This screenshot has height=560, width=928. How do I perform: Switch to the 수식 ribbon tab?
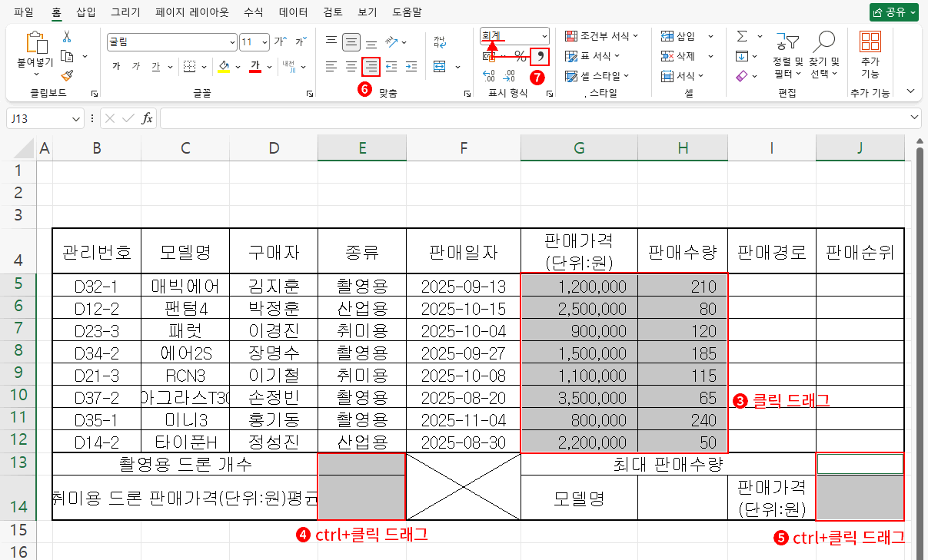pyautogui.click(x=253, y=12)
